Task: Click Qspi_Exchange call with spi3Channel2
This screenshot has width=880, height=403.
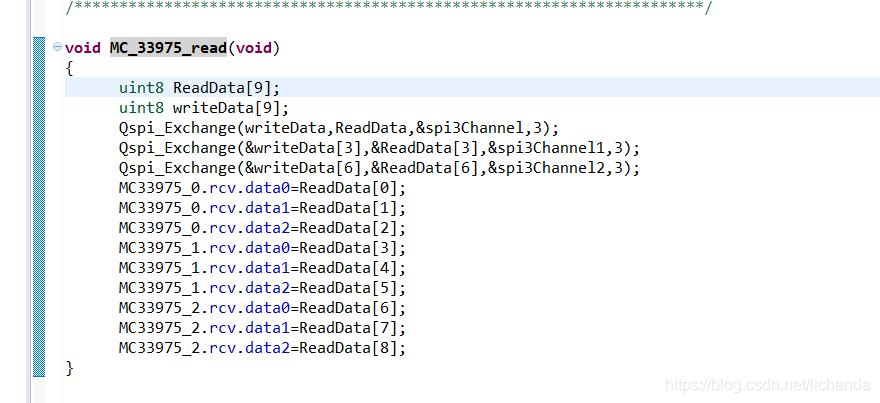Action: (x=379, y=168)
